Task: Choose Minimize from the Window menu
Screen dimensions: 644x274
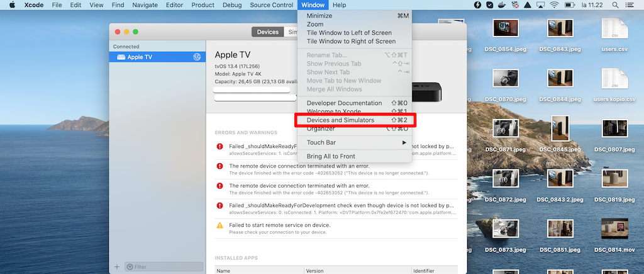Action: 355,16
